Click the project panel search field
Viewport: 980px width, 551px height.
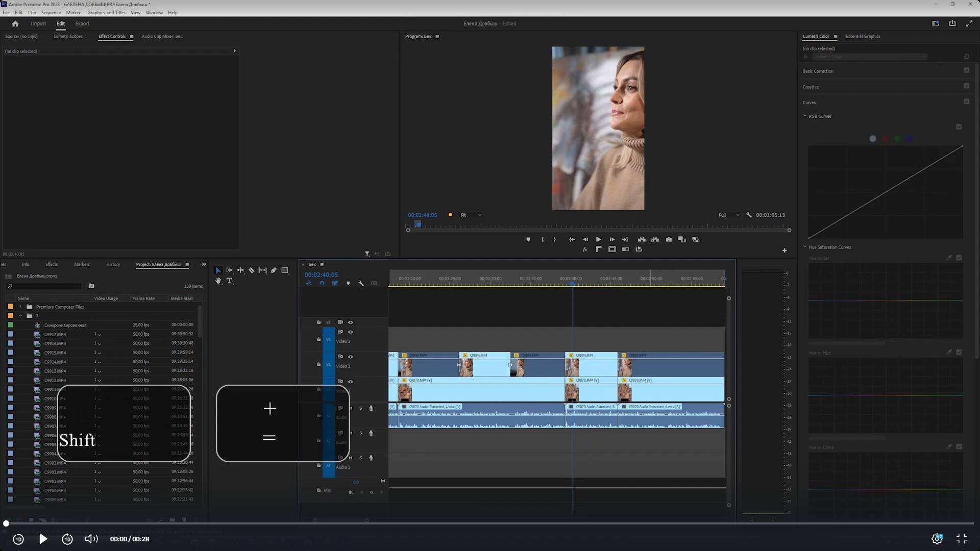coord(46,286)
